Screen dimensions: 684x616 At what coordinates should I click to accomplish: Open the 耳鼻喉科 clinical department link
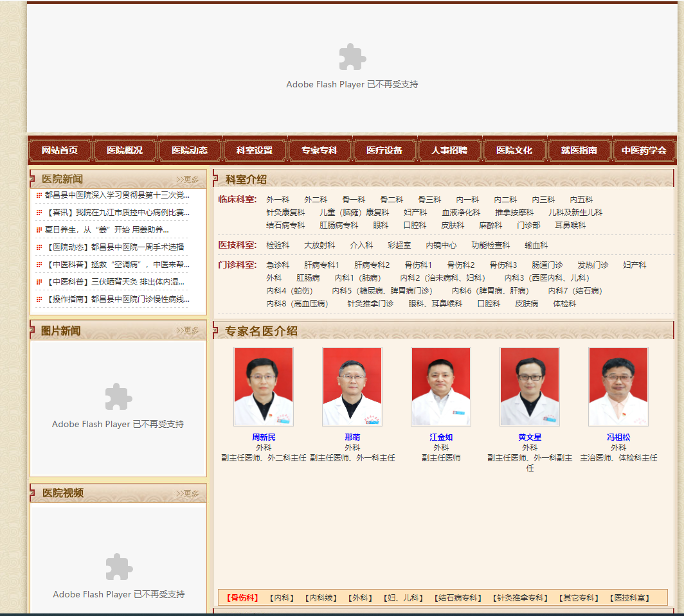point(570,225)
